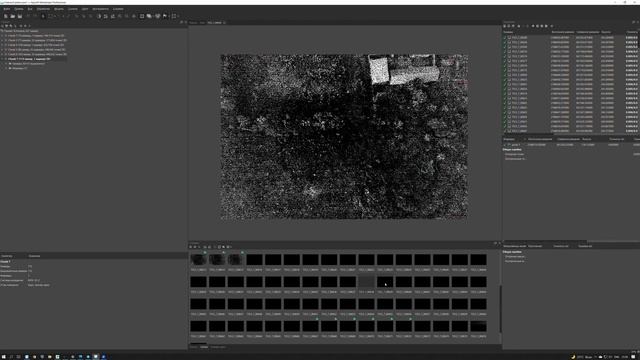This screenshot has width=640, height=360.
Task: Select third photo thumbnail in Photos pane
Action: tap(236, 260)
